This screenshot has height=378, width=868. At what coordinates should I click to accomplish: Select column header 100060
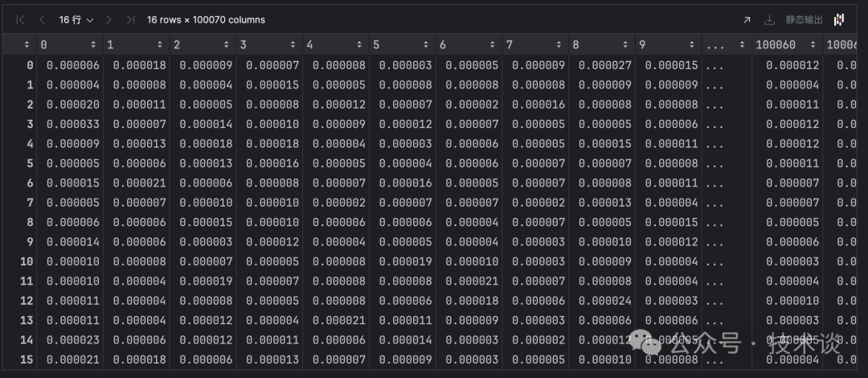pos(776,45)
